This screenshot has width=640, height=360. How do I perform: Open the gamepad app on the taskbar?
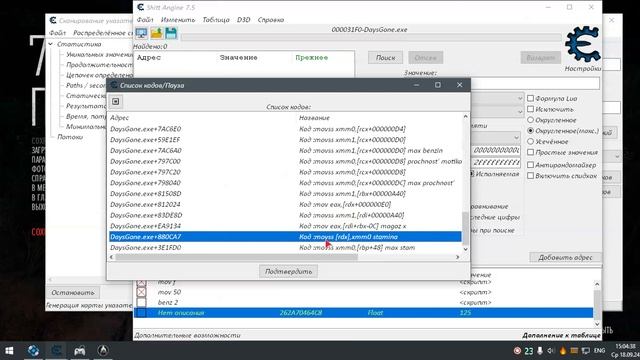point(80,351)
